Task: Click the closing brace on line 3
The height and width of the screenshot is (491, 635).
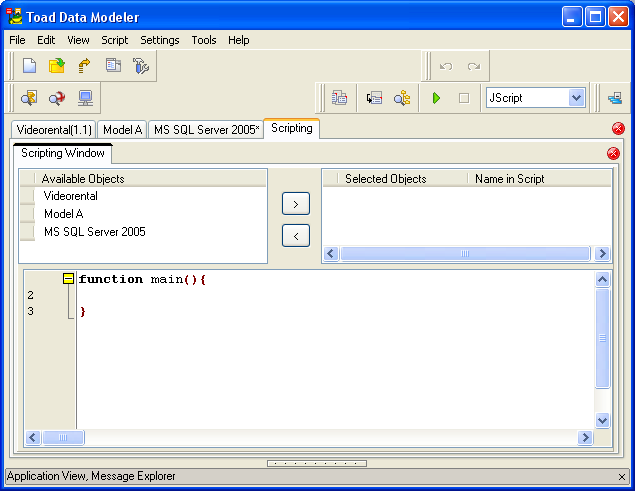Action: [83, 312]
